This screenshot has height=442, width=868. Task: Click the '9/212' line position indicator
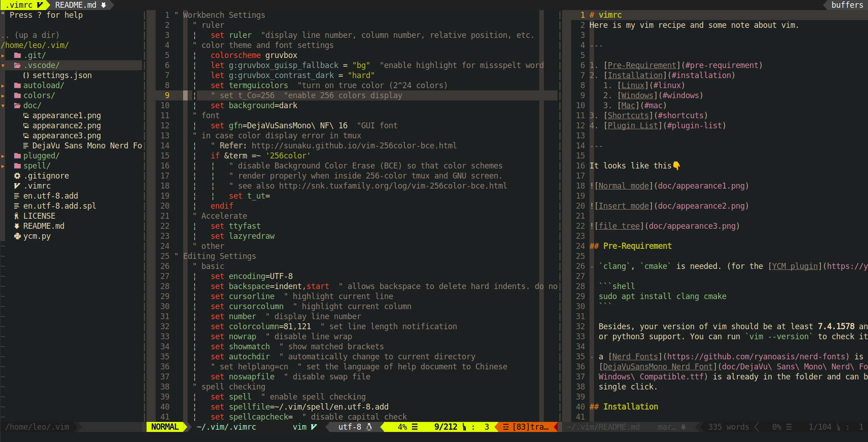(446, 427)
